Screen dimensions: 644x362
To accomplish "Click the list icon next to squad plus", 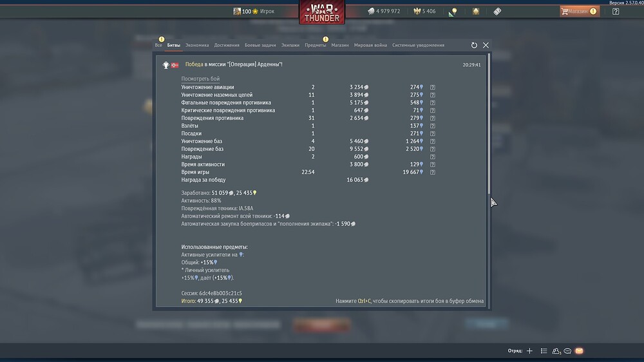I will 544,351.
